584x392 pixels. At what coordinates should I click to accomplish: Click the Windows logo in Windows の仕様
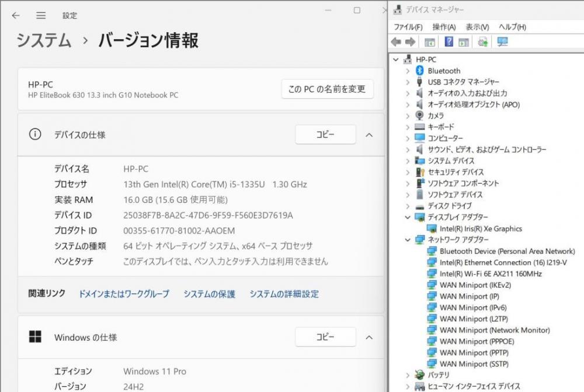tap(36, 337)
